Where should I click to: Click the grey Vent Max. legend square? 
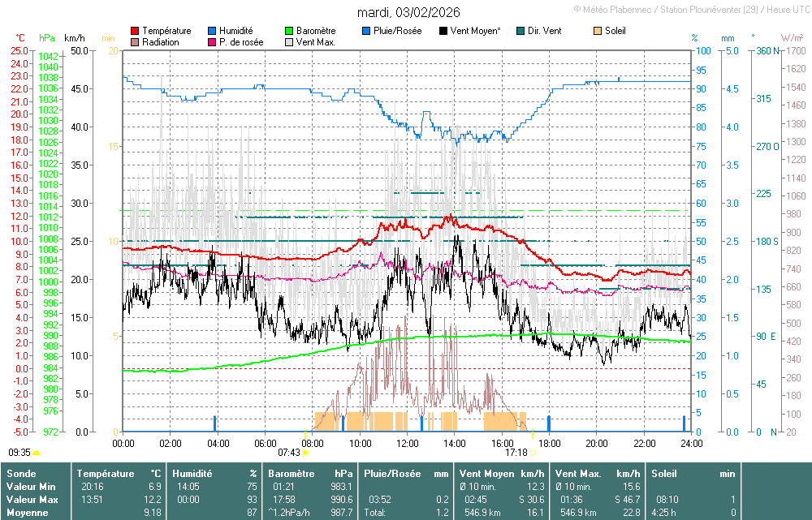tap(290, 42)
